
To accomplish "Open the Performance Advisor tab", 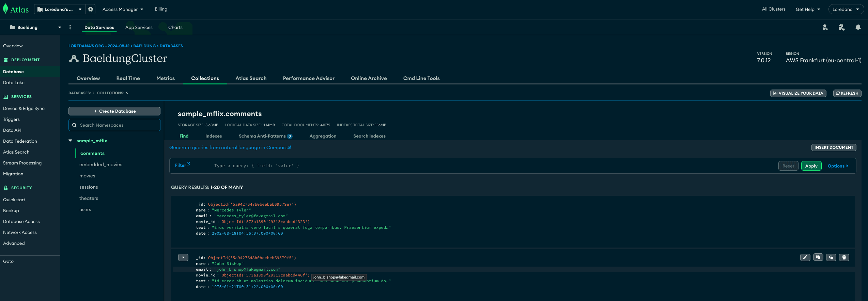I will click(x=309, y=78).
